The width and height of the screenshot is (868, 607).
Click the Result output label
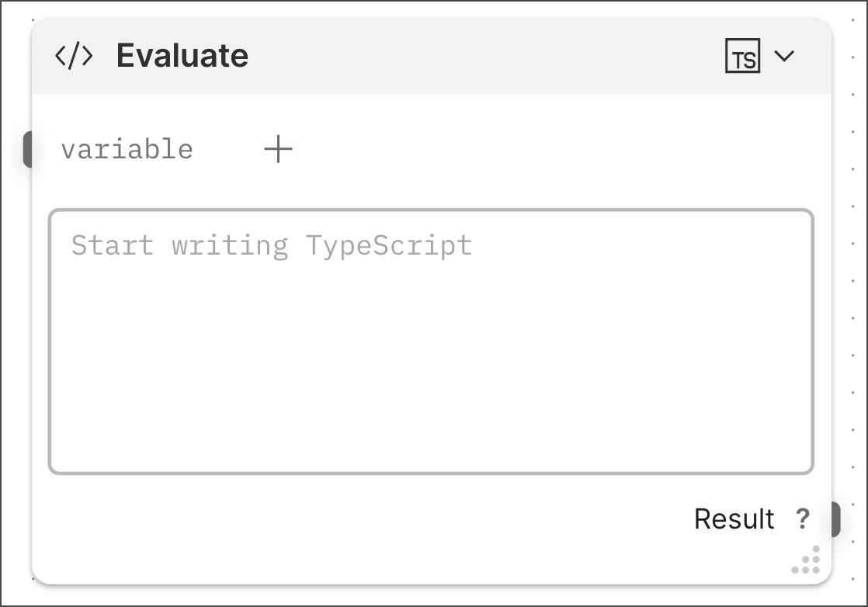tap(734, 519)
